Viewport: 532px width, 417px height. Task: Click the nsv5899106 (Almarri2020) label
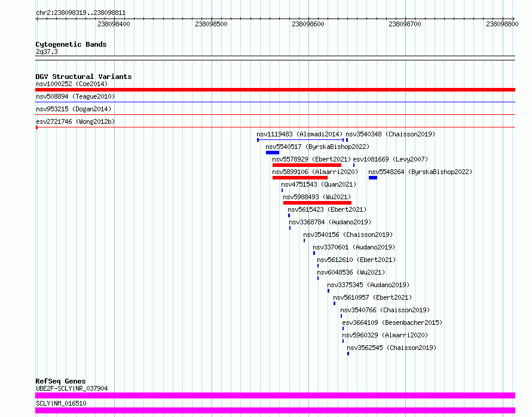tap(315, 172)
